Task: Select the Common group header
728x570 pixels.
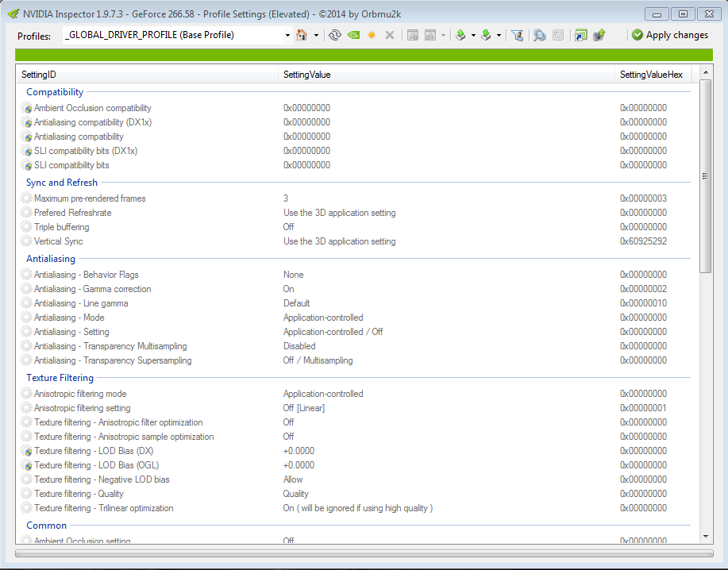Action: click(46, 526)
